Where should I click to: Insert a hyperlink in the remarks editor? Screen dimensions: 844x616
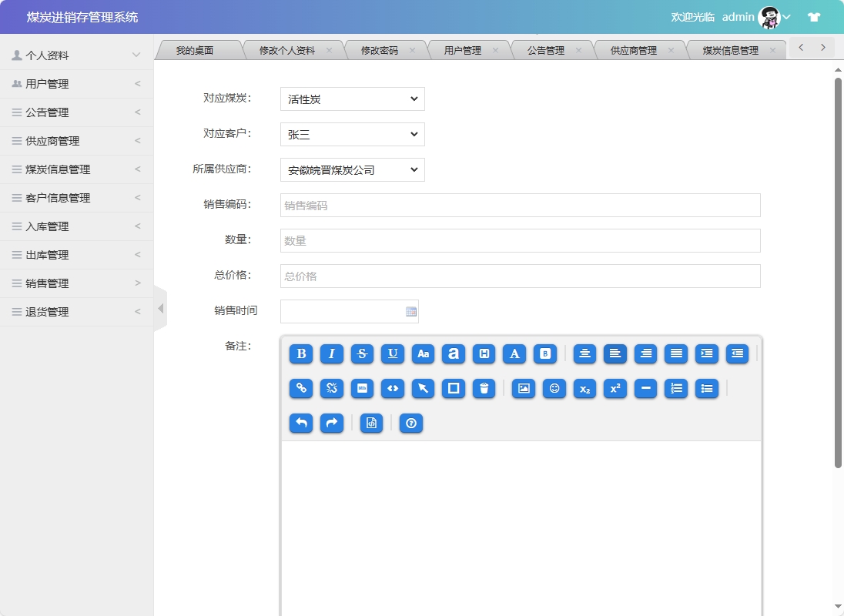[x=300, y=389]
